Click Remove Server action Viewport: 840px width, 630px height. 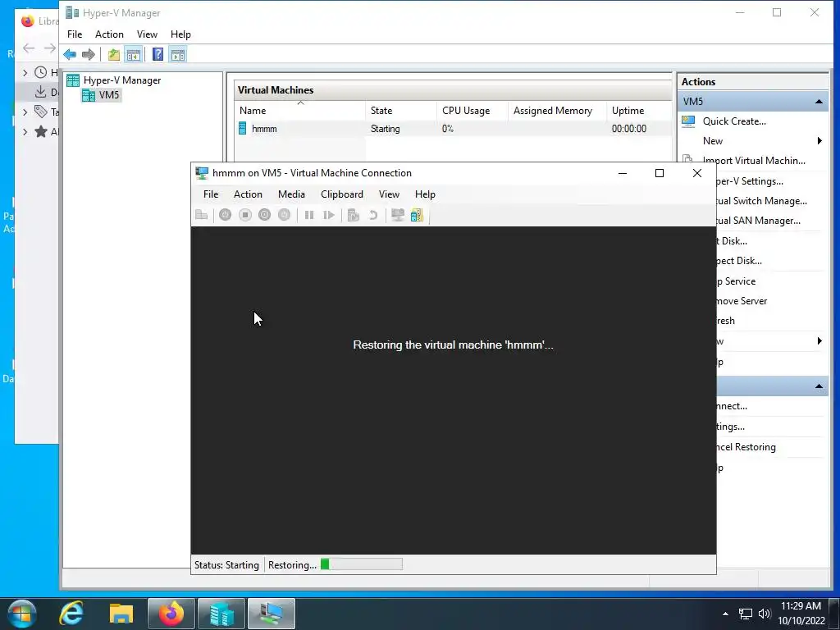click(742, 301)
